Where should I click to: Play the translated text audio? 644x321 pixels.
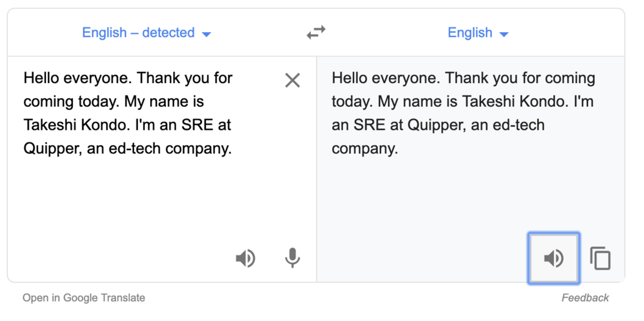(x=554, y=258)
